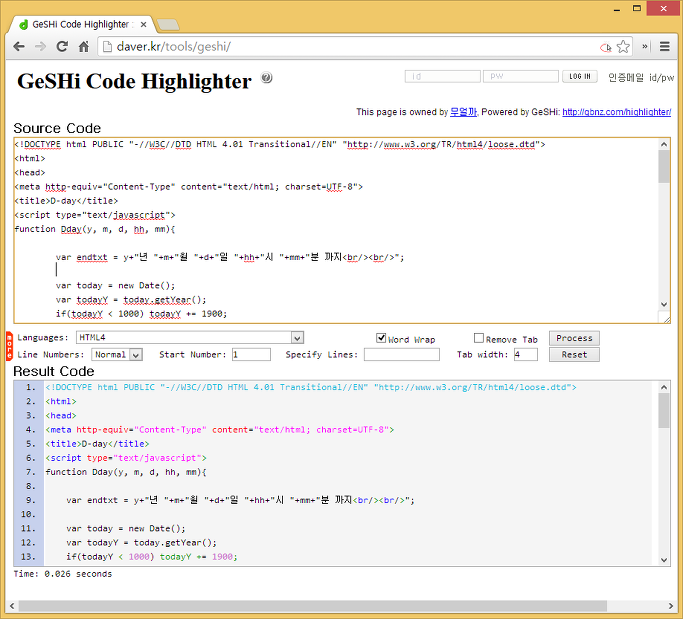Focus the Tab width field
The image size is (683, 619).
click(526, 355)
